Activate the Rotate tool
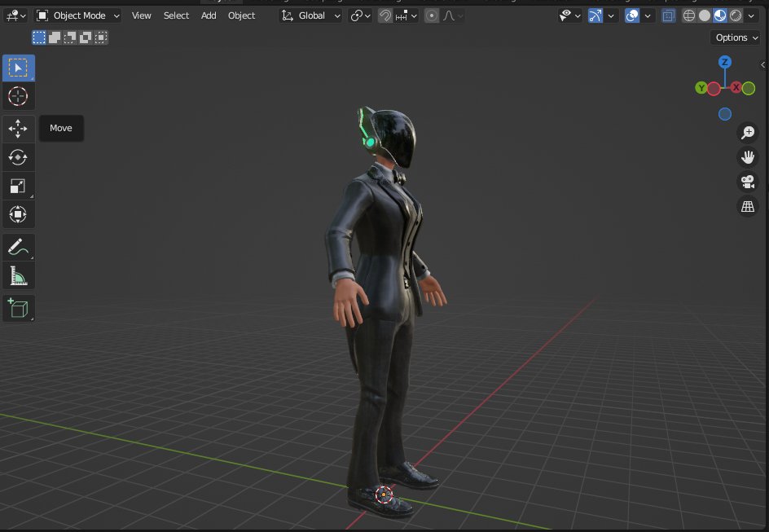 [x=18, y=157]
